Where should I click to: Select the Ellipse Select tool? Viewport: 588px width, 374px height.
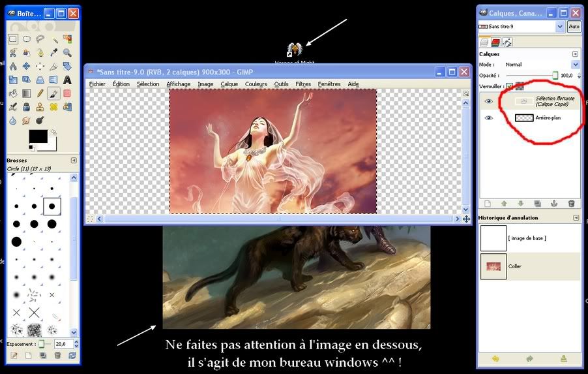[x=27, y=39]
